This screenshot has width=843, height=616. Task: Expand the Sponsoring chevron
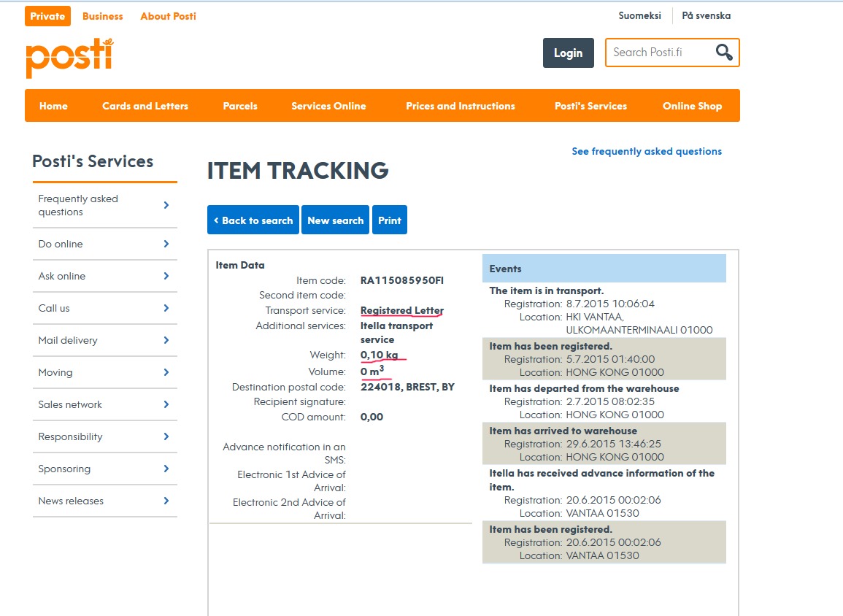(x=166, y=469)
